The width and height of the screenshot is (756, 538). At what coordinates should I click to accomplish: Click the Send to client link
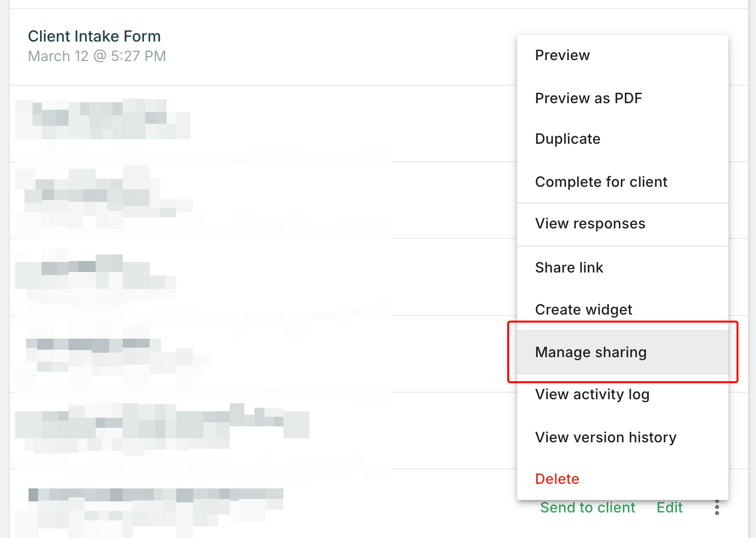pos(587,507)
